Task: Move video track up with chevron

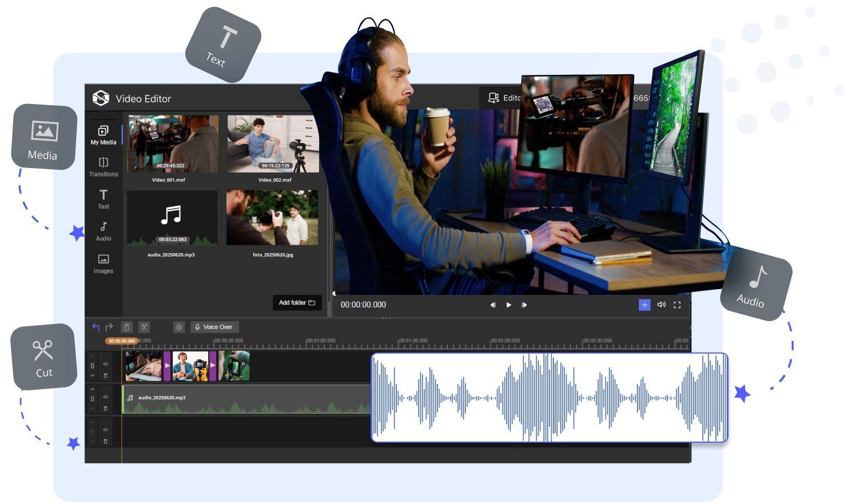Action: click(x=92, y=356)
